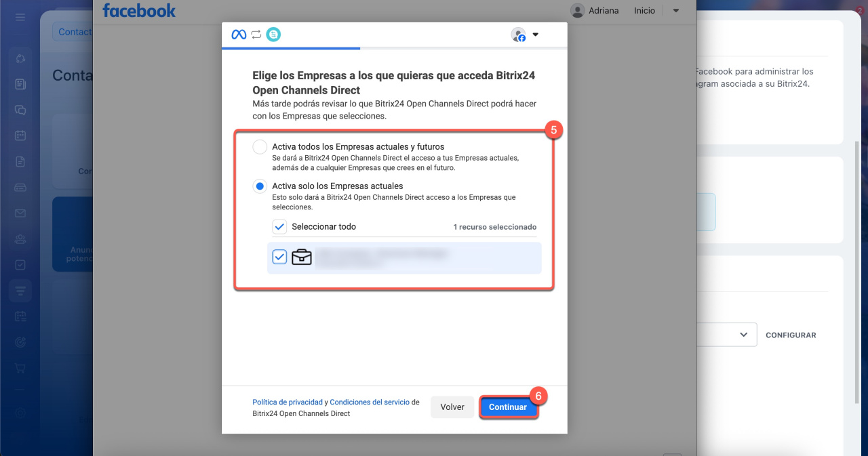Click the Continuar button
This screenshot has width=868, height=456.
(x=508, y=407)
